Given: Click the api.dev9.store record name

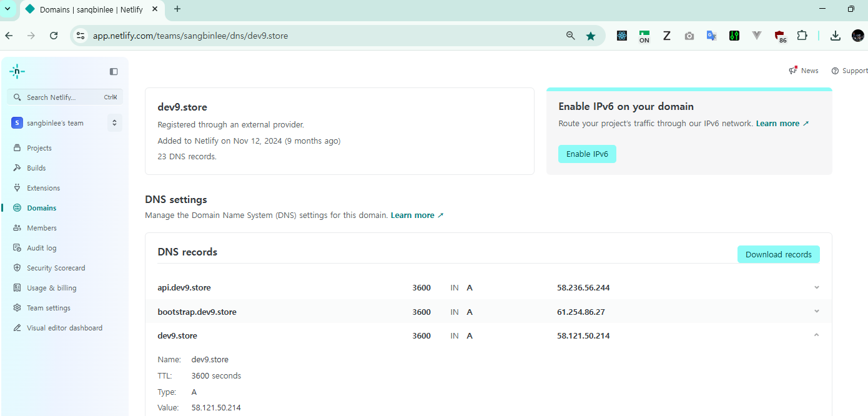Looking at the screenshot, I should pos(184,288).
